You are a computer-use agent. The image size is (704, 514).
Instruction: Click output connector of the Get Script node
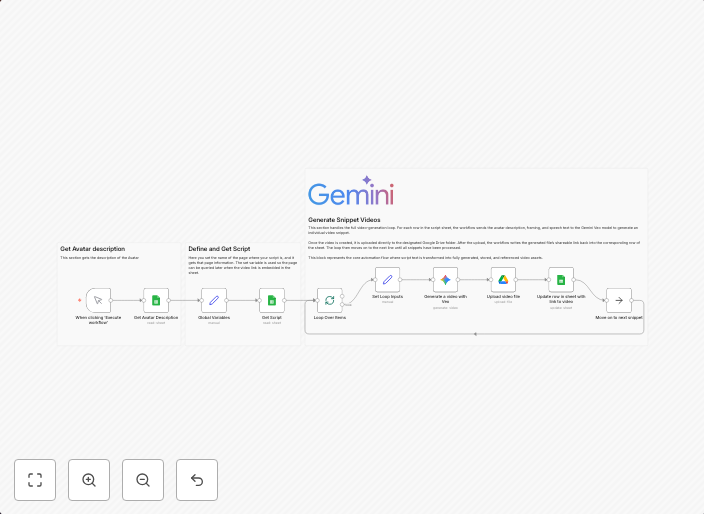click(284, 300)
